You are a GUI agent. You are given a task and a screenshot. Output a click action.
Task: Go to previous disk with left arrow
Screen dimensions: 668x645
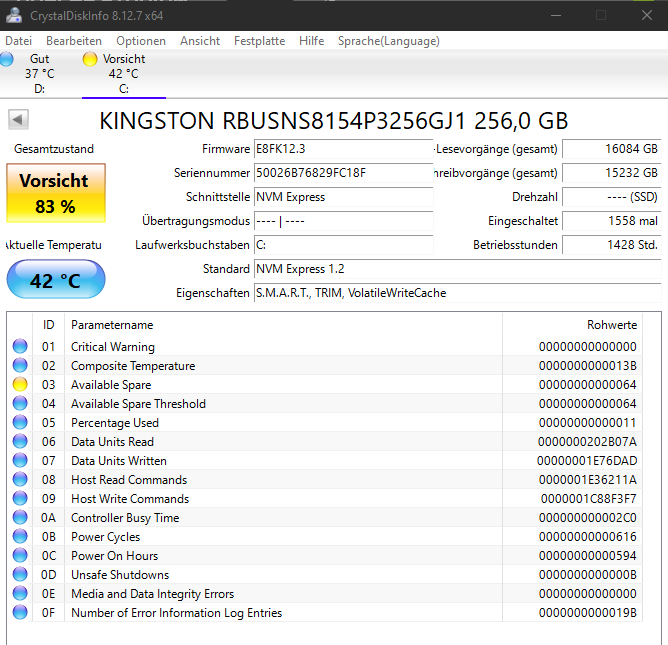pos(18,119)
